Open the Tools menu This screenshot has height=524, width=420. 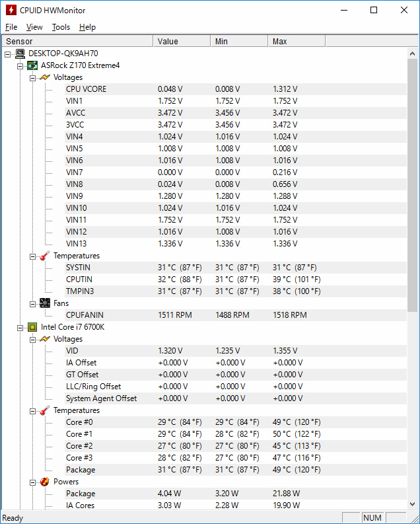point(61,27)
